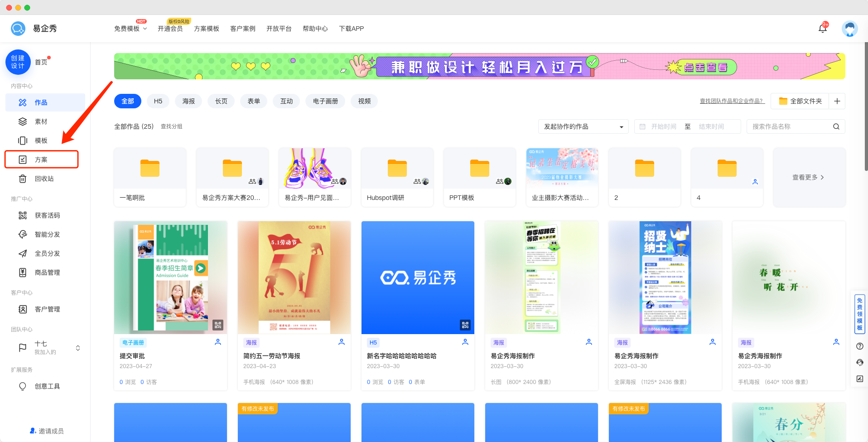This screenshot has height=442, width=868.
Task: Click user icon on 简约五一劳动节海报 card
Action: pos(342,342)
